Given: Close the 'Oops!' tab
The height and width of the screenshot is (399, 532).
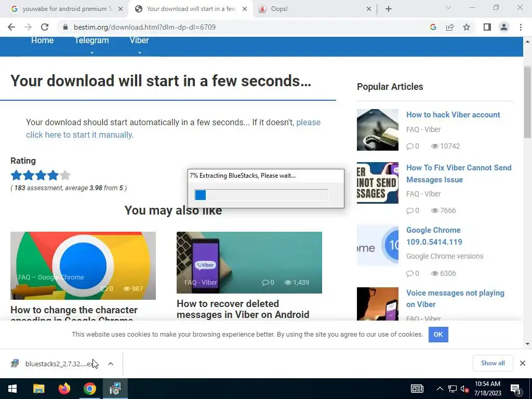Looking at the screenshot, I should [x=369, y=9].
